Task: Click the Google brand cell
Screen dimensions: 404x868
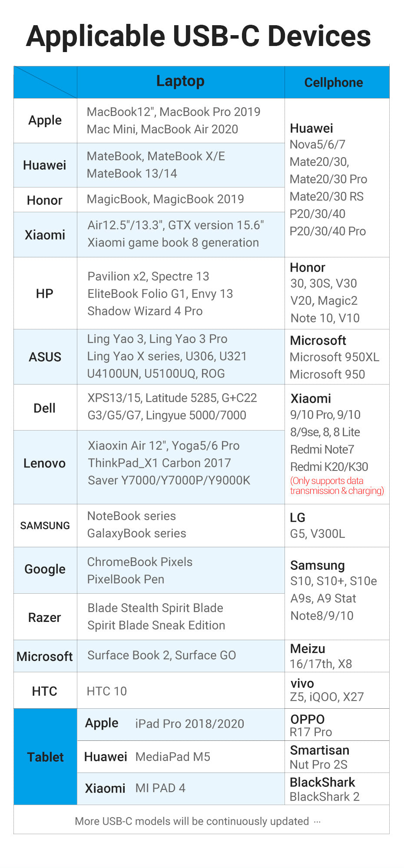Action: coord(45,569)
